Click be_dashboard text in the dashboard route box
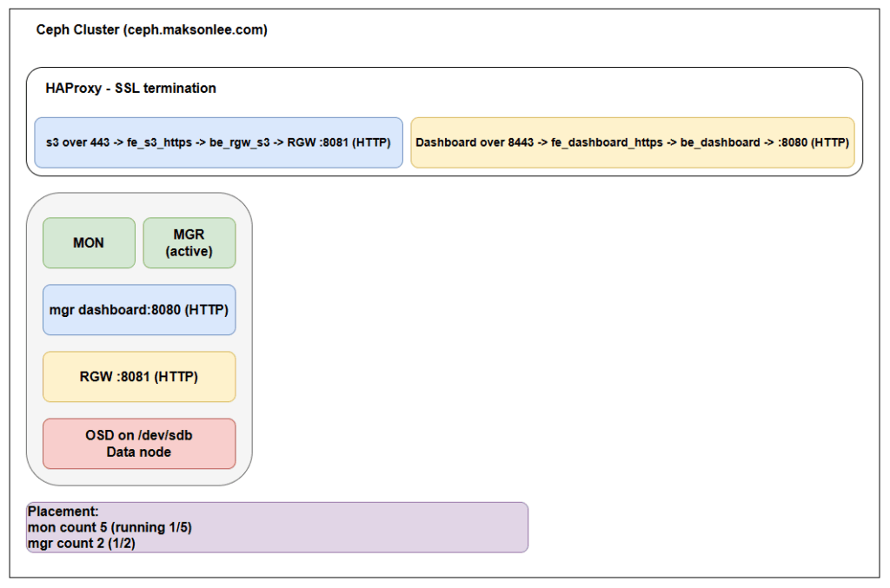The width and height of the screenshot is (890, 588). (x=721, y=142)
